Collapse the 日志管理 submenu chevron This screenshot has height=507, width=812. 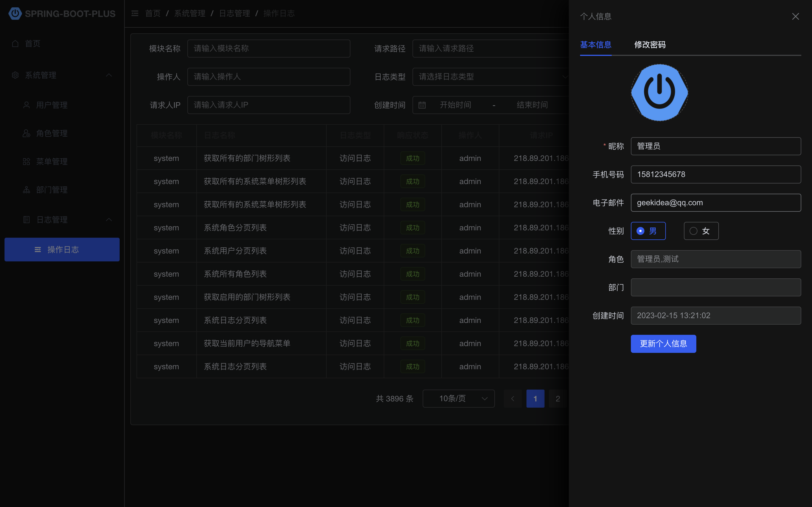tap(109, 220)
